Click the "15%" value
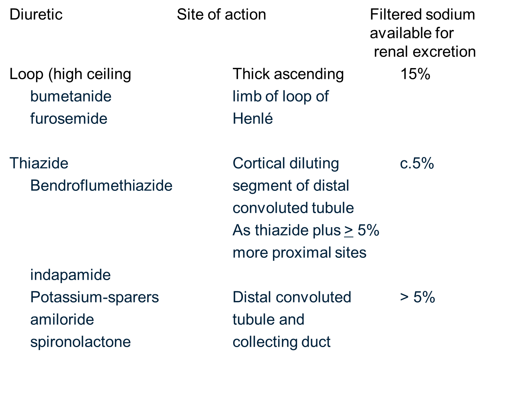The height and width of the screenshot is (420, 520). (x=415, y=74)
